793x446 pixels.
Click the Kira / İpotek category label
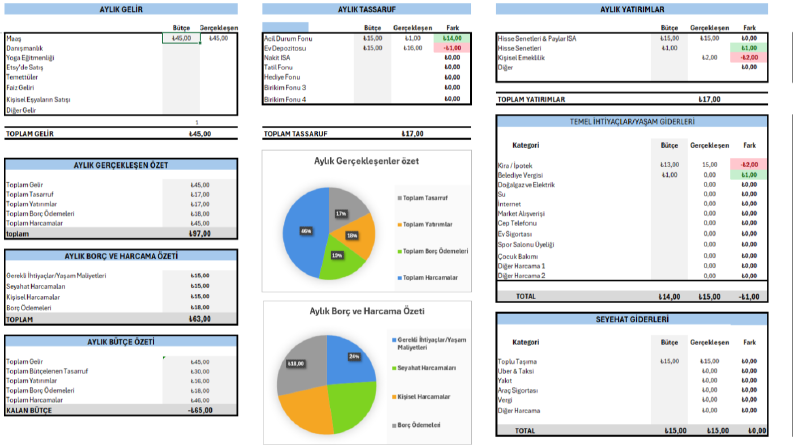[x=515, y=166]
